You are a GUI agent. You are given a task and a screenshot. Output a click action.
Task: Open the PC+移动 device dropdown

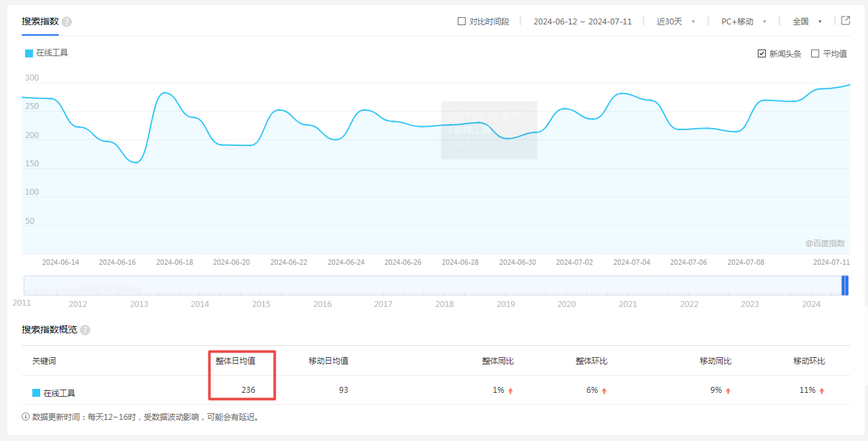739,20
